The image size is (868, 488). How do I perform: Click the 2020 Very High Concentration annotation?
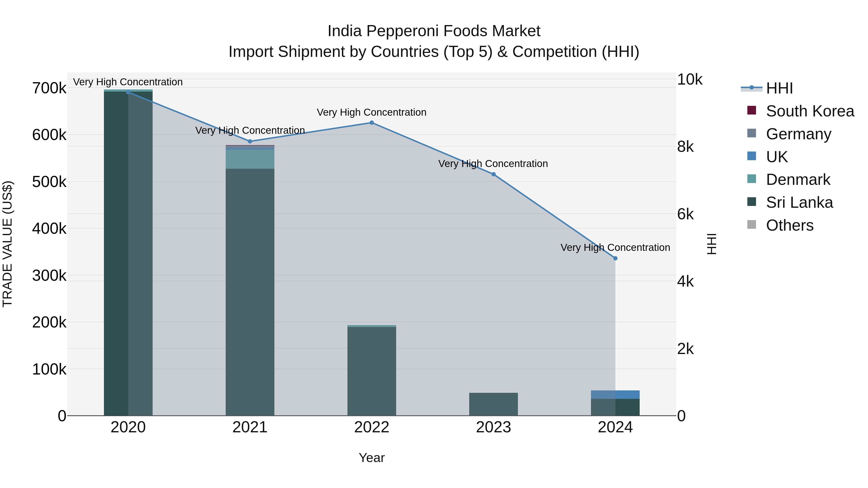pyautogui.click(x=128, y=82)
